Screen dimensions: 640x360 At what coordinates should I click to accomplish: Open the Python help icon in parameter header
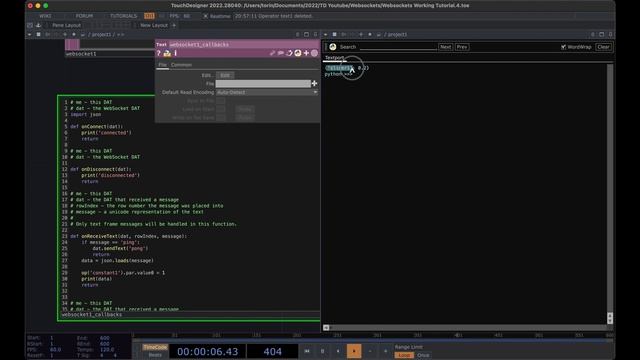pos(167,53)
